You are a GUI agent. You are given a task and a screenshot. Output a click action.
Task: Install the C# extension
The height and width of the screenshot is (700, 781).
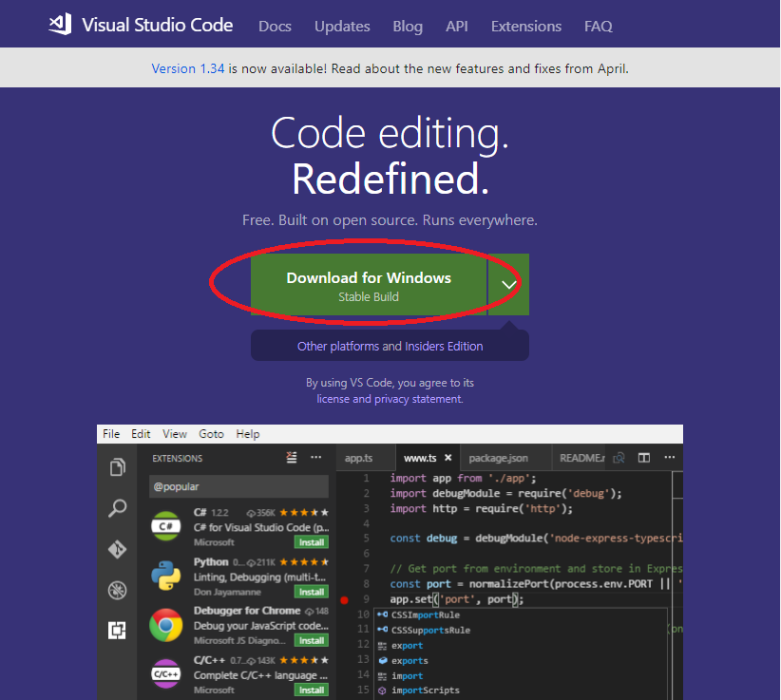(x=312, y=542)
